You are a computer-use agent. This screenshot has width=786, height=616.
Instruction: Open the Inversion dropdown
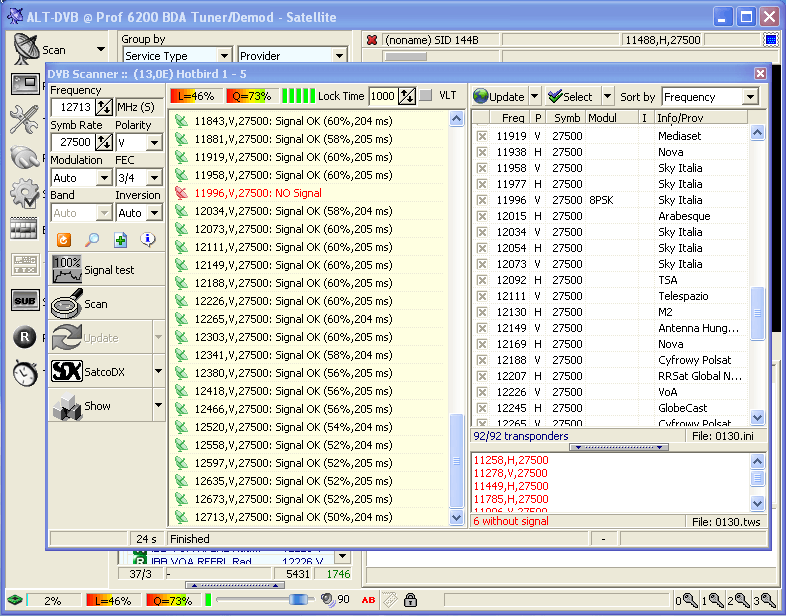[x=154, y=213]
